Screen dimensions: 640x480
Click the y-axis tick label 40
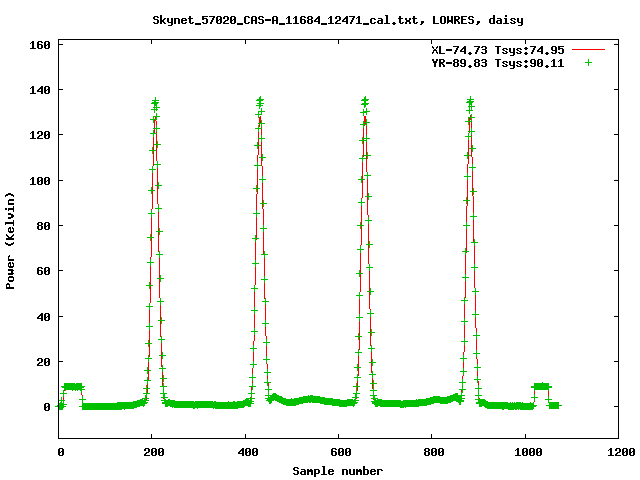pyautogui.click(x=43, y=317)
